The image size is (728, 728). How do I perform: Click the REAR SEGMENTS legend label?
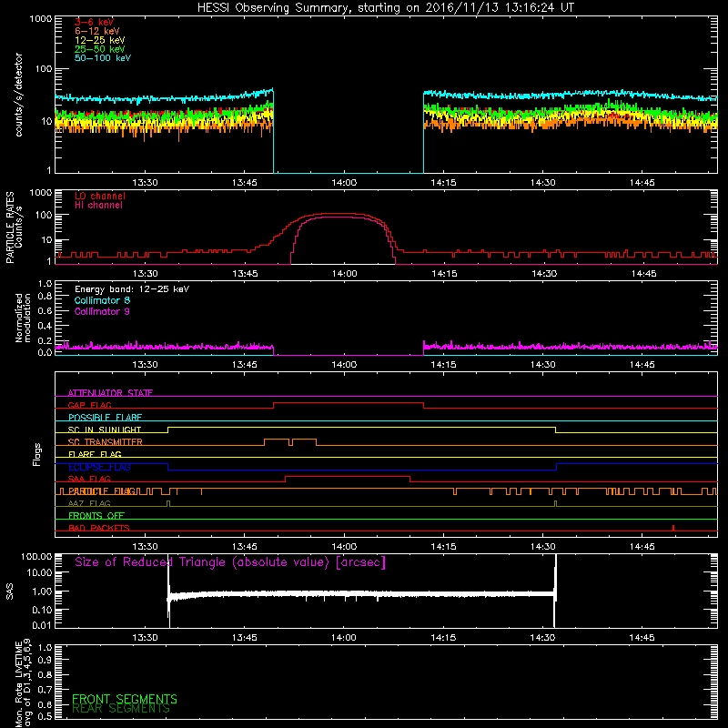point(121,709)
